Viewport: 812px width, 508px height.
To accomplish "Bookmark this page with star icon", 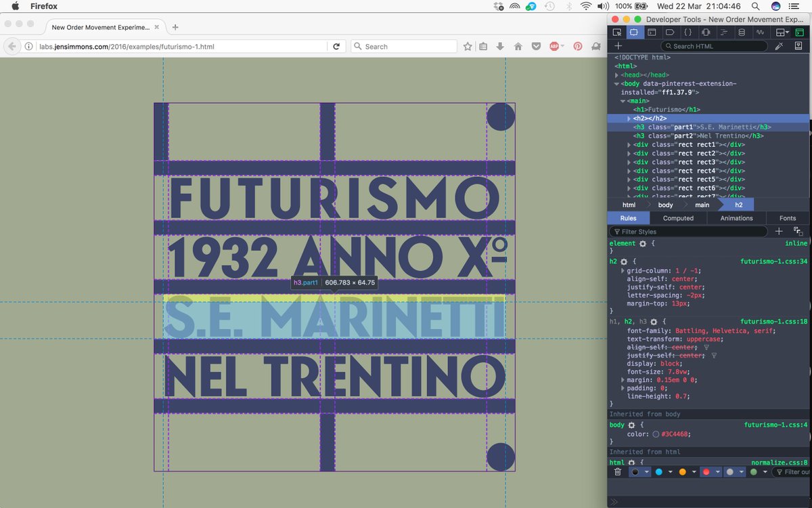I will tap(468, 46).
